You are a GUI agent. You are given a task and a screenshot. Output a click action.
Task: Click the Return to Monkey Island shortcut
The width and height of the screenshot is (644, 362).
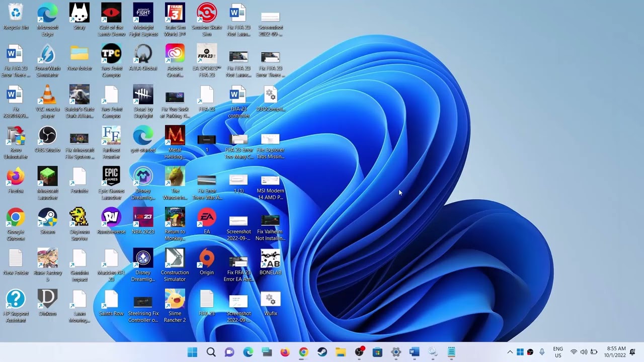click(x=175, y=224)
